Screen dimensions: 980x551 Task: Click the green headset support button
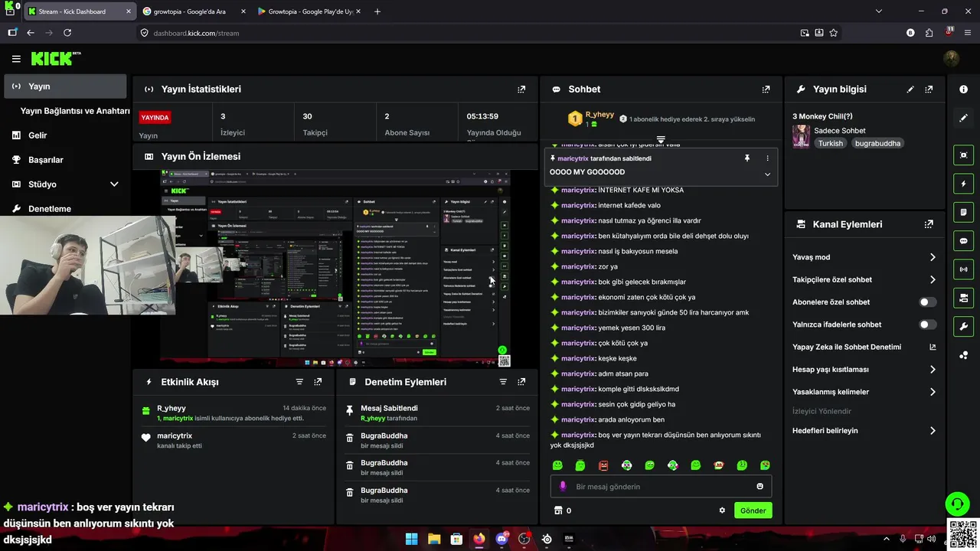(x=957, y=504)
